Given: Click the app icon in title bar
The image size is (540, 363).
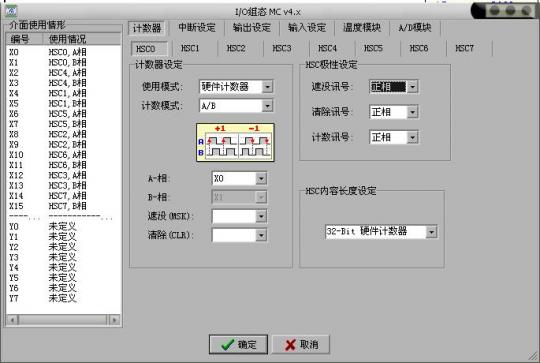Looking at the screenshot, I should click(x=10, y=11).
